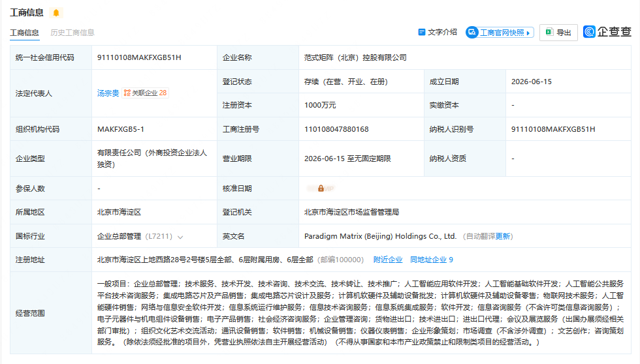Viewport: 640px width, 364px height.
Task: Click registration status 存续（在营、开业、在册）
Action: [345, 82]
